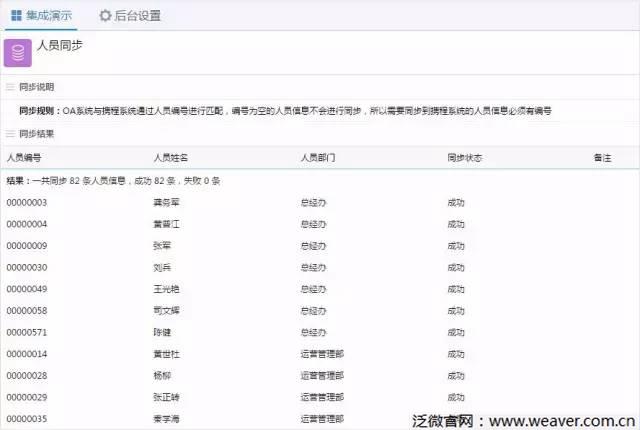Click the 同步规则 description text
The height and width of the screenshot is (430, 640).
(x=285, y=111)
